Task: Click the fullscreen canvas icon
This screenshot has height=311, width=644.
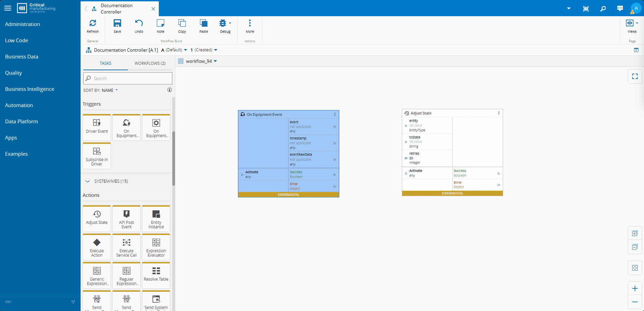Action: (635, 76)
